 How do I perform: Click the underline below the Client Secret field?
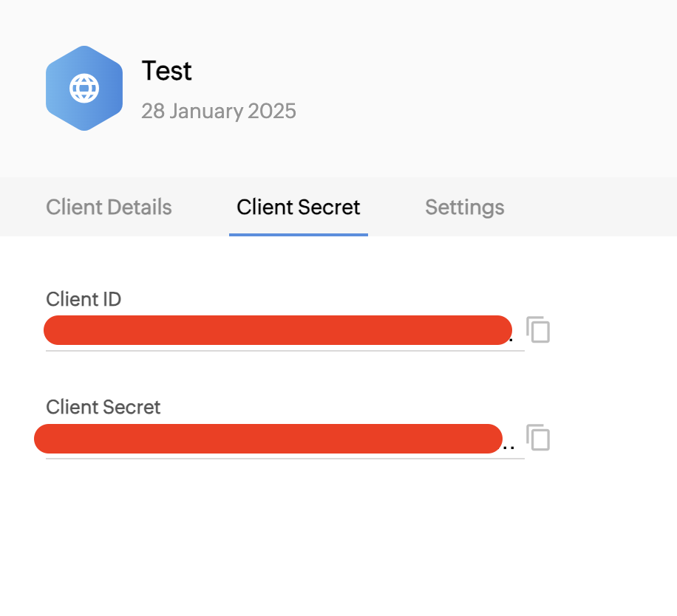point(285,459)
